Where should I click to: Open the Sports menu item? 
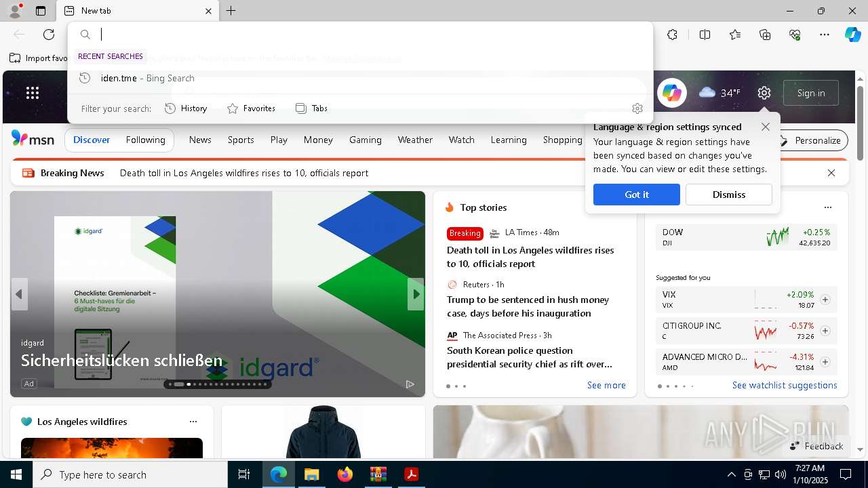coord(241,140)
